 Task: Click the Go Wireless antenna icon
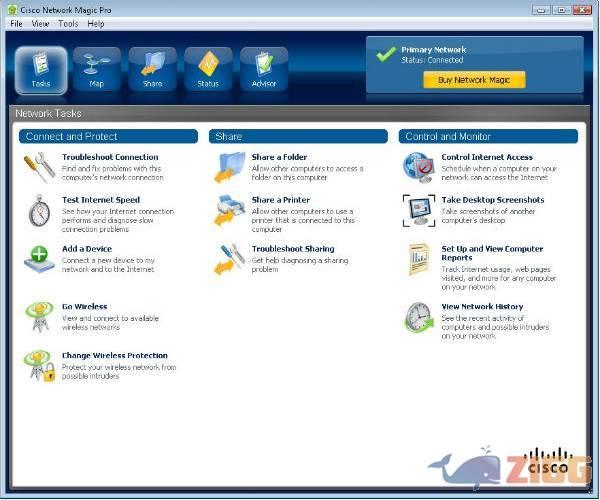point(39,316)
